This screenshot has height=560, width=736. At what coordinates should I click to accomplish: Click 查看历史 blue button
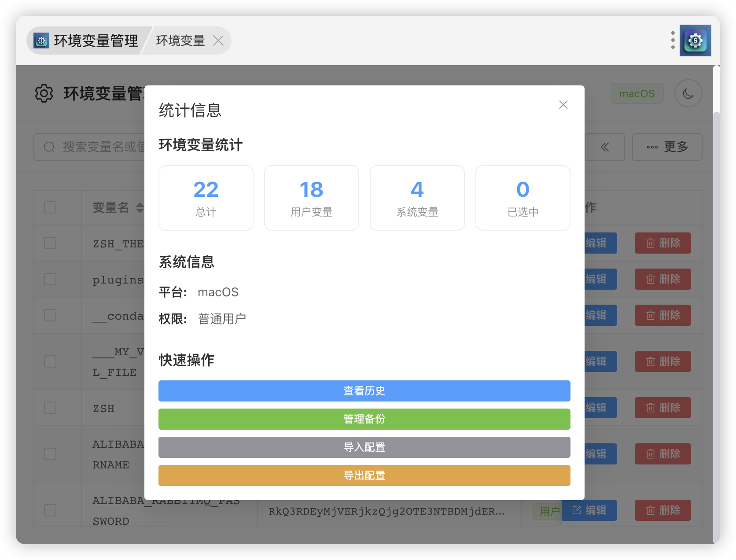(364, 391)
